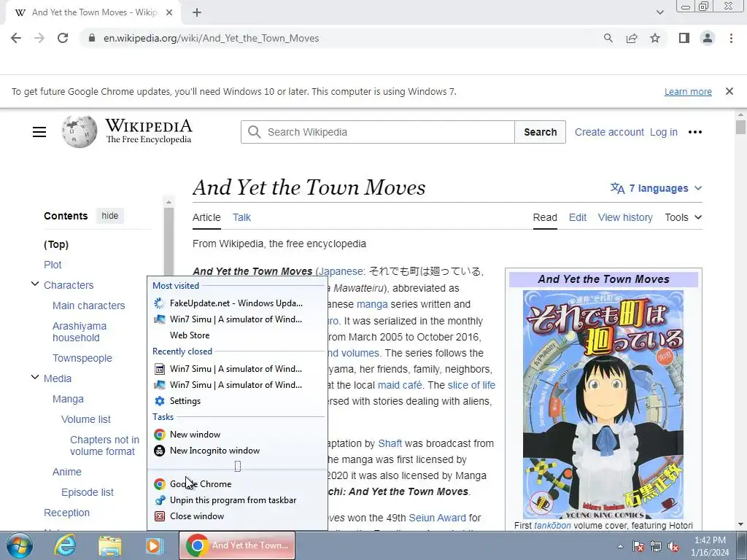Click the Search button

[x=541, y=132]
